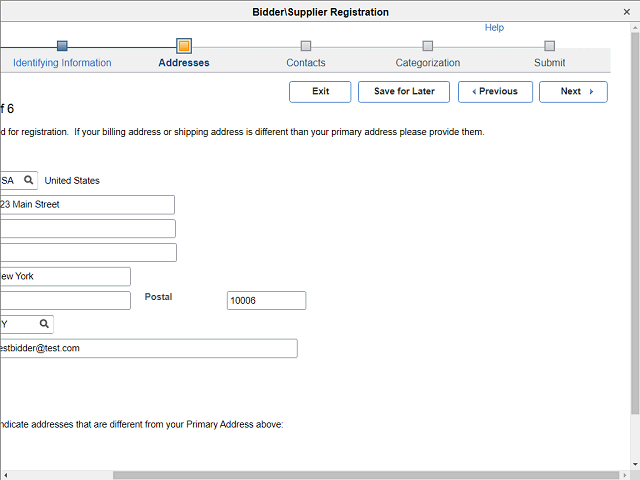This screenshot has height=480, width=640.
Task: Select the Submit step label
Action: (x=549, y=63)
